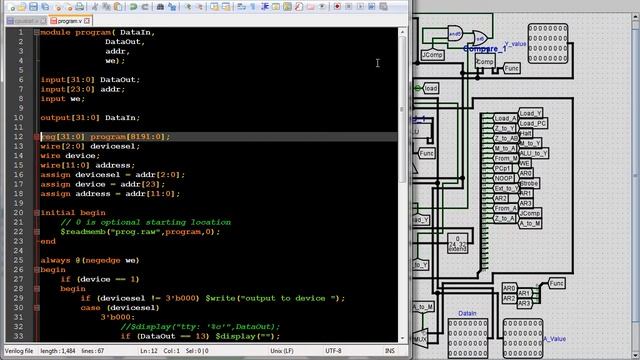Click 'output[31:0] DataIn;' code line
This screenshot has height=360, width=640.
(90, 118)
